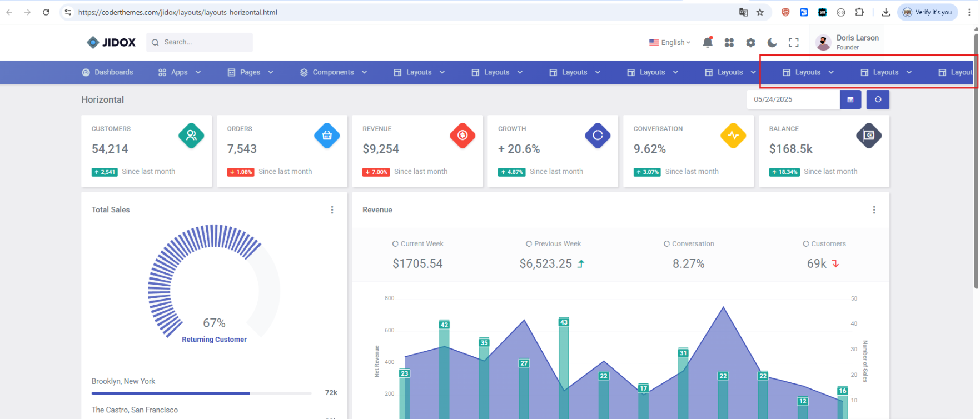980x419 pixels.
Task: Reload the browser page
Action: point(46,12)
